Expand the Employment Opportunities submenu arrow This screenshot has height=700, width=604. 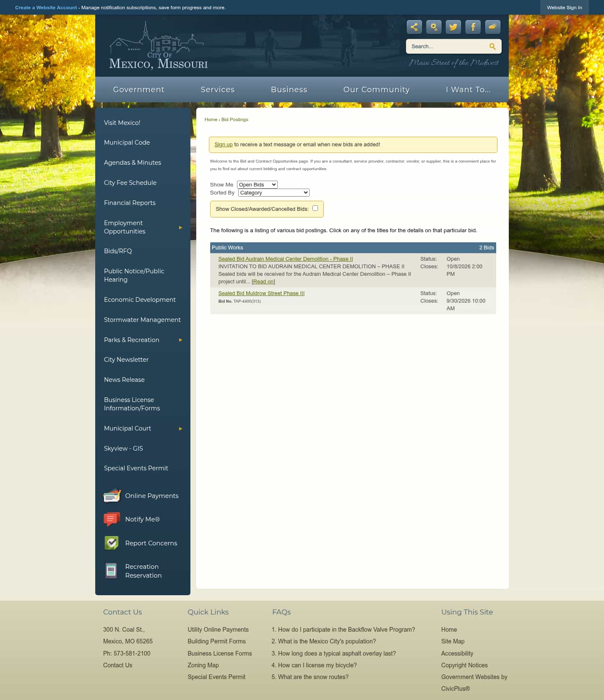pos(181,228)
